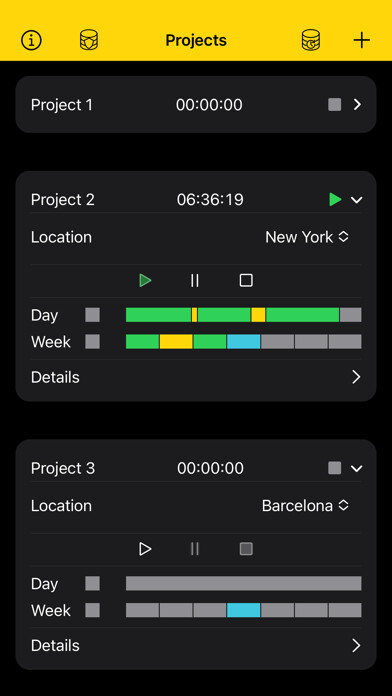The width and height of the screenshot is (392, 696).
Task: Click Project 3 dimmed pause button
Action: click(194, 549)
